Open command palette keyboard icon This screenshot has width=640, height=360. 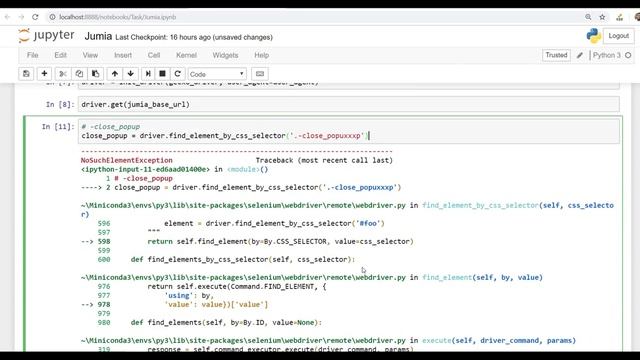pos(260,74)
